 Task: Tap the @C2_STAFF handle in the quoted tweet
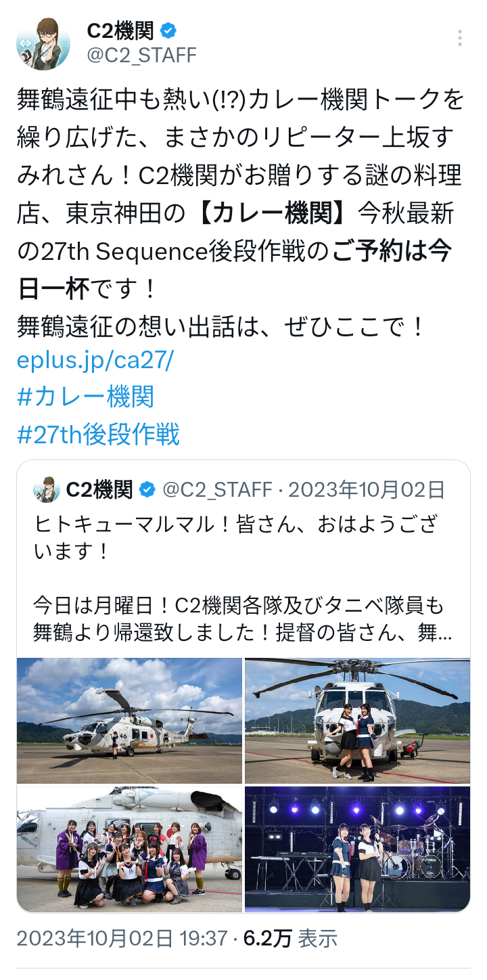[x=216, y=489]
